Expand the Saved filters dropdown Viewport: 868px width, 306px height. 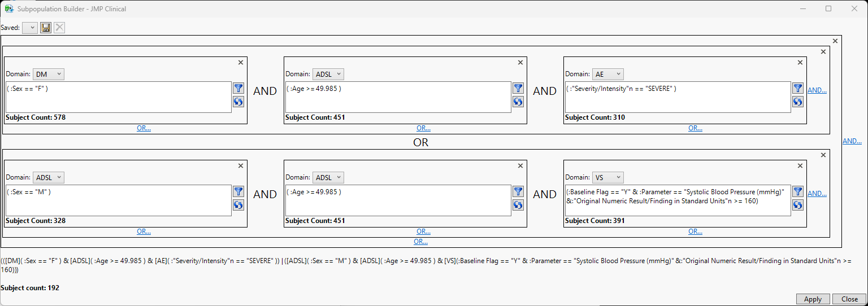pos(30,28)
